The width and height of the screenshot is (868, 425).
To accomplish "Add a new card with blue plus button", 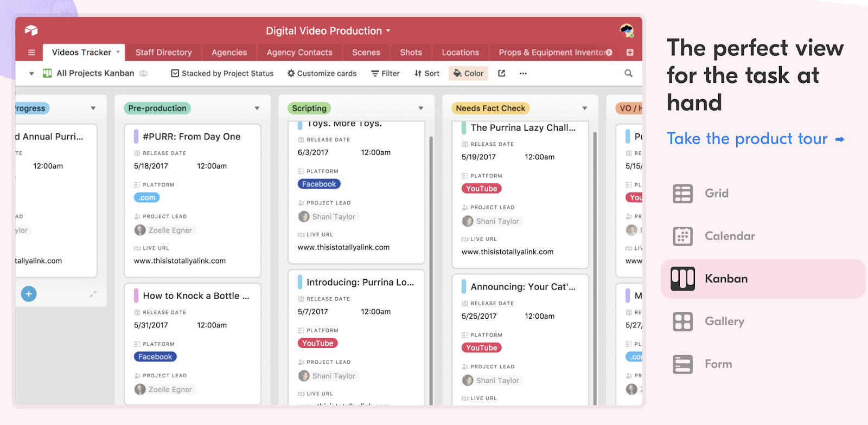I will pyautogui.click(x=29, y=294).
